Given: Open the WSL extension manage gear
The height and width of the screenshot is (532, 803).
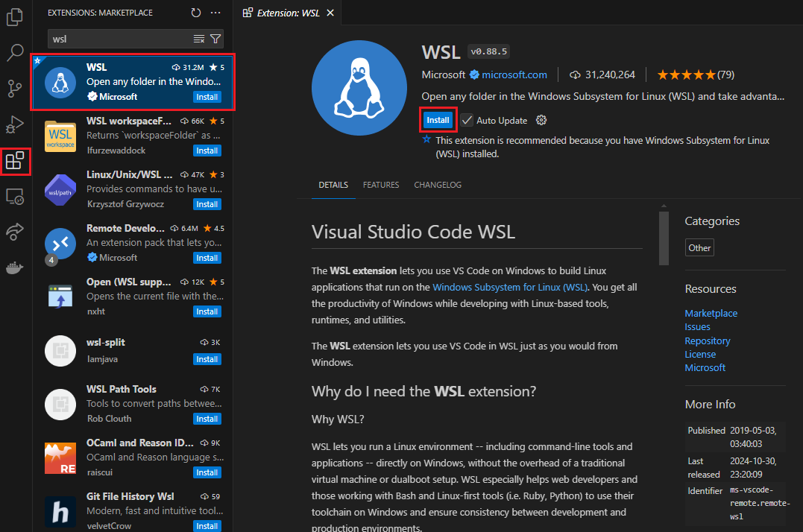Looking at the screenshot, I should [541, 120].
